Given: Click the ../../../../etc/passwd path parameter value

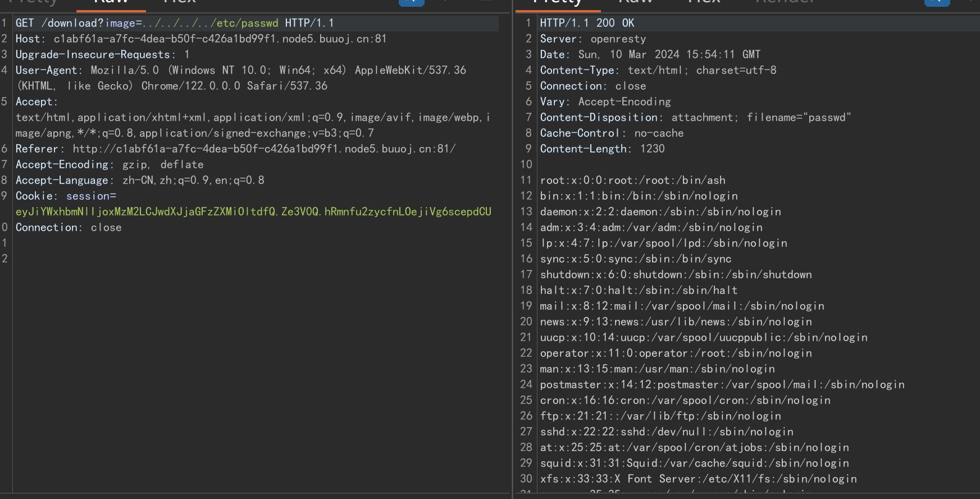Looking at the screenshot, I should (211, 23).
